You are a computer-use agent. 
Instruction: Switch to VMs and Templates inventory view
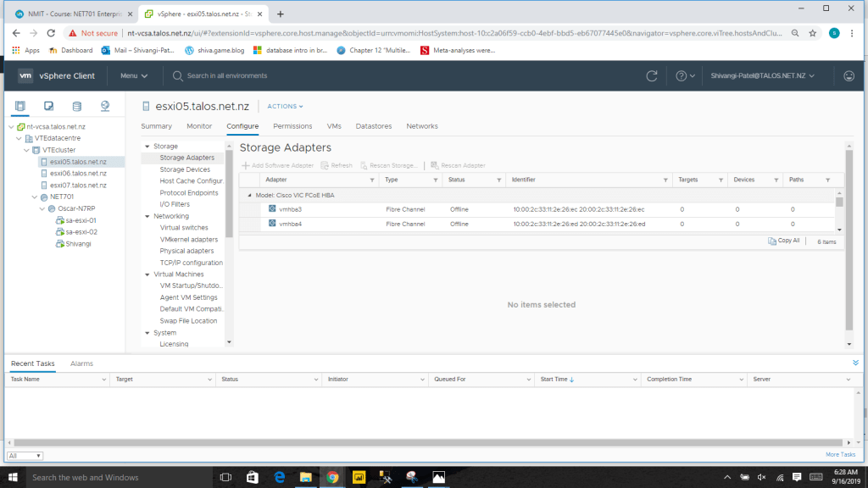click(49, 106)
